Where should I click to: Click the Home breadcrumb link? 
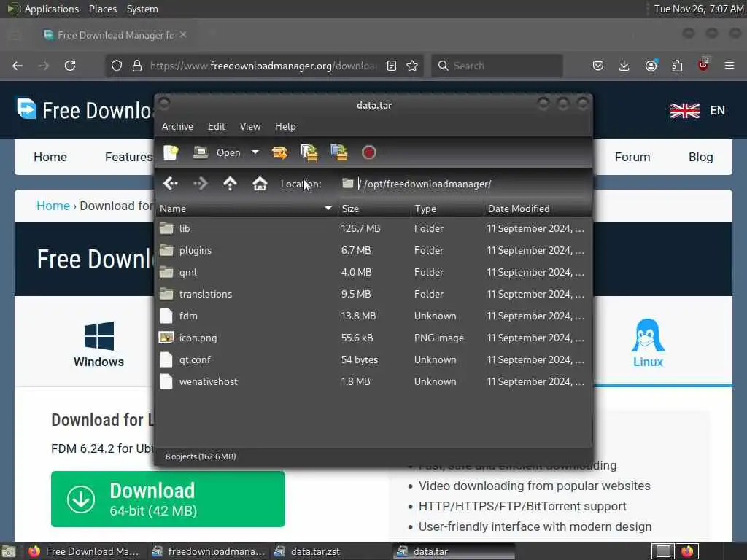pyautogui.click(x=53, y=206)
